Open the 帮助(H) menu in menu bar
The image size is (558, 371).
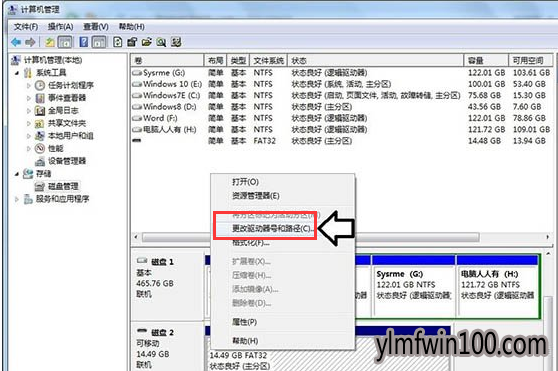pos(132,27)
